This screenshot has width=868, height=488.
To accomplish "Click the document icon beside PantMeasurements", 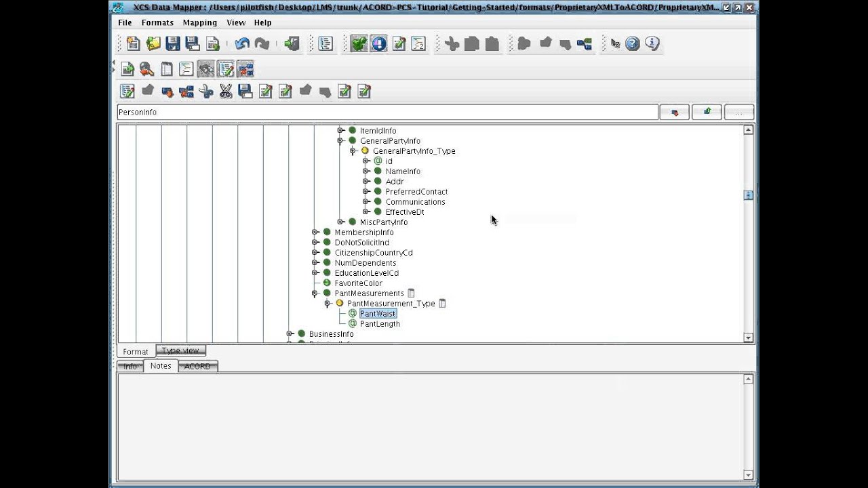I will tap(411, 293).
